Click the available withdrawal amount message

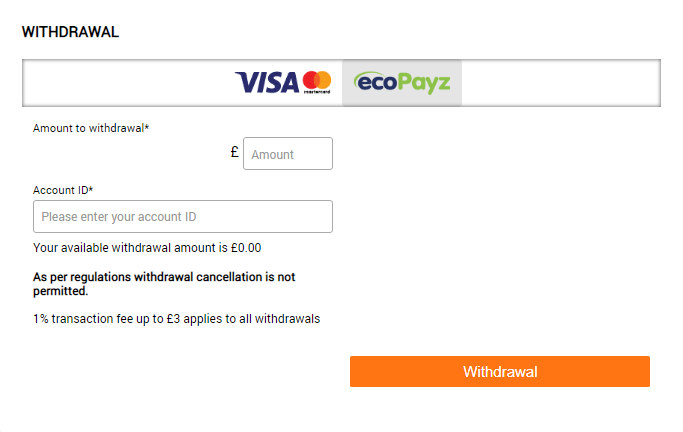[147, 248]
